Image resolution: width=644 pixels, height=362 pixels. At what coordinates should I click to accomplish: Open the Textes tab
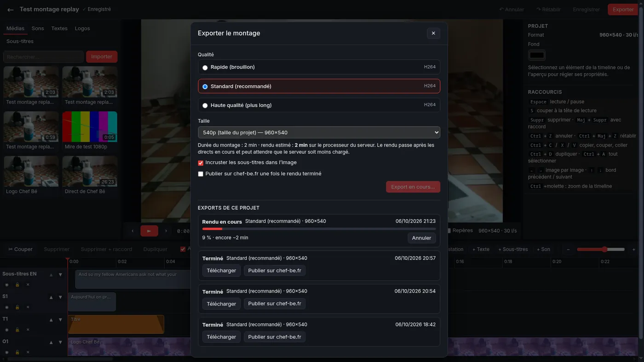click(59, 29)
